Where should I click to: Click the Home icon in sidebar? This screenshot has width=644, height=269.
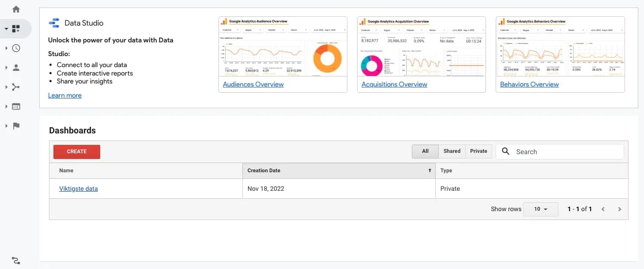pyautogui.click(x=16, y=9)
